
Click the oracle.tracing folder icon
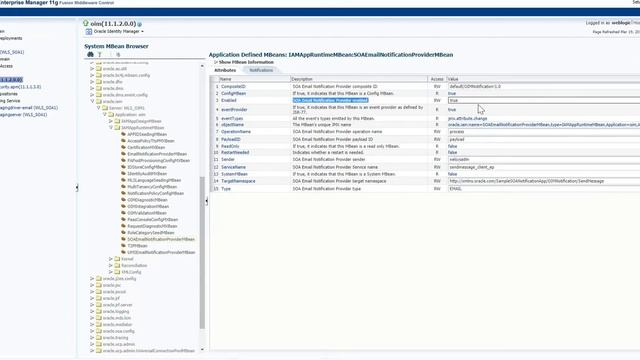point(98,338)
